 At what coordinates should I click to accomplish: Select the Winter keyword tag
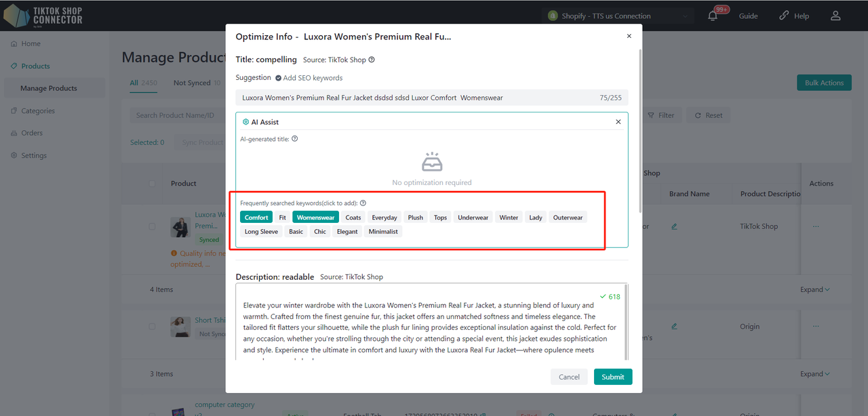(x=509, y=217)
